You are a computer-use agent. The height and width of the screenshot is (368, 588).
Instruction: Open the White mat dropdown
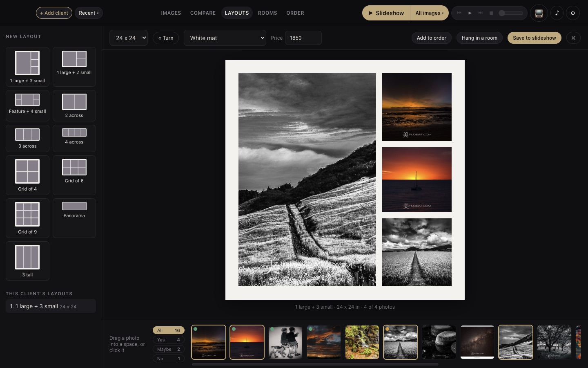click(225, 38)
